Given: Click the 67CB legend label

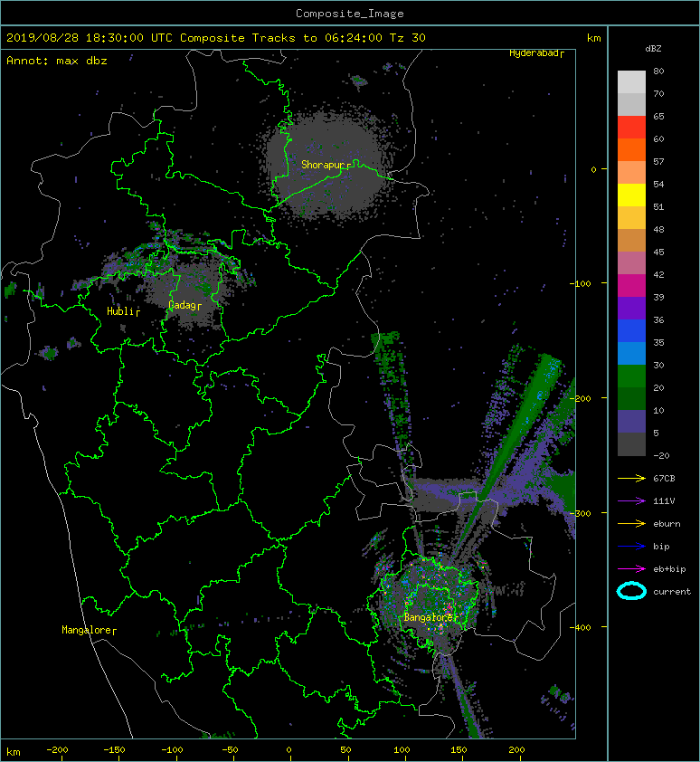Looking at the screenshot, I should [x=664, y=479].
